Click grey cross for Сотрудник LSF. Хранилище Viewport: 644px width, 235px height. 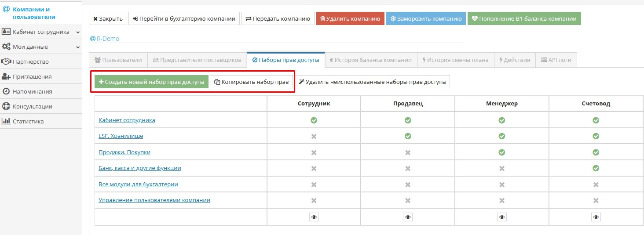pyautogui.click(x=314, y=136)
